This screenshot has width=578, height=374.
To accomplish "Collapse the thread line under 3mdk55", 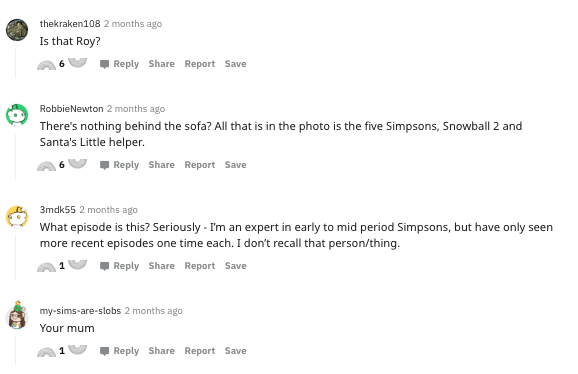I will [15, 257].
